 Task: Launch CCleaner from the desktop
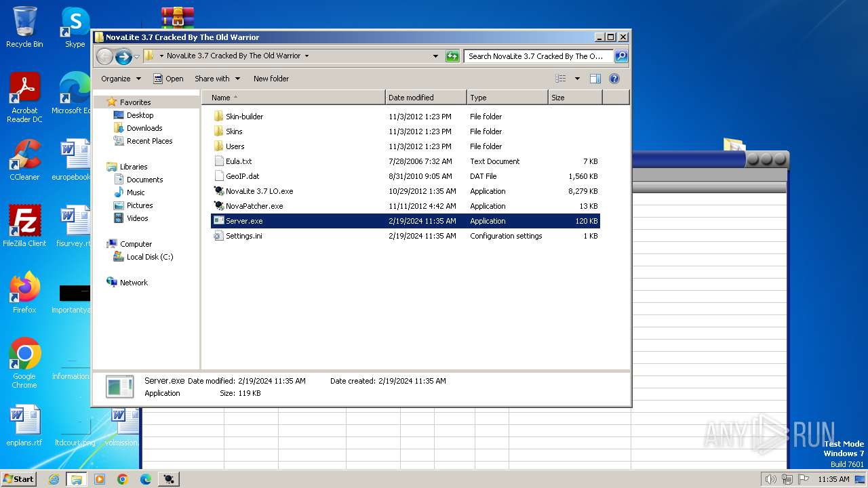24,160
